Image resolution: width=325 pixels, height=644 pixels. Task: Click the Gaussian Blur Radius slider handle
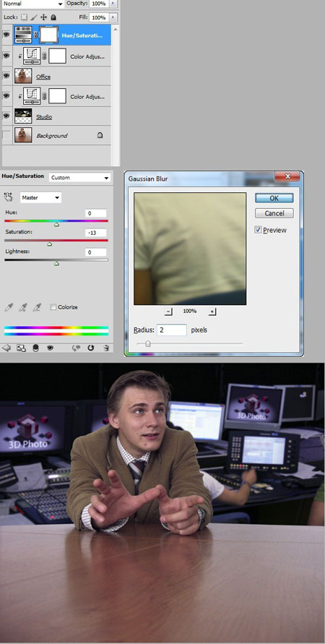point(148,344)
